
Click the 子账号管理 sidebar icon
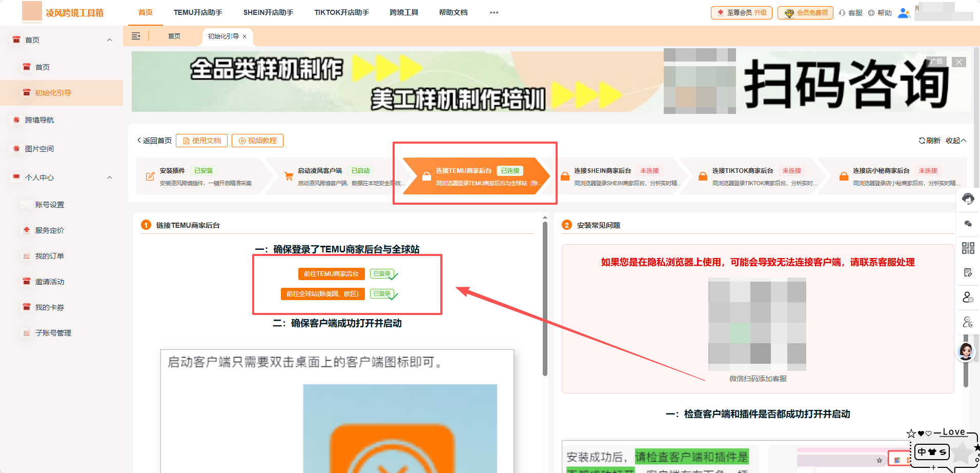tap(27, 333)
